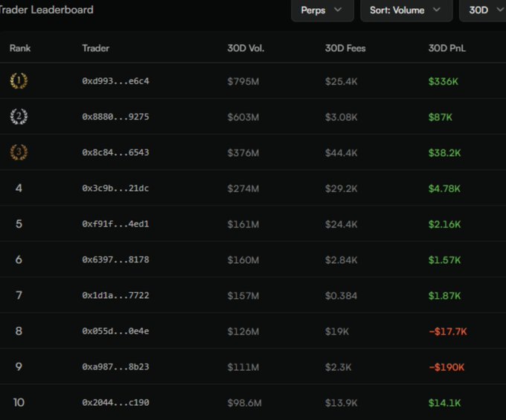This screenshot has width=506, height=420.
Task: Open the Perps market type dropdown
Action: click(322, 10)
